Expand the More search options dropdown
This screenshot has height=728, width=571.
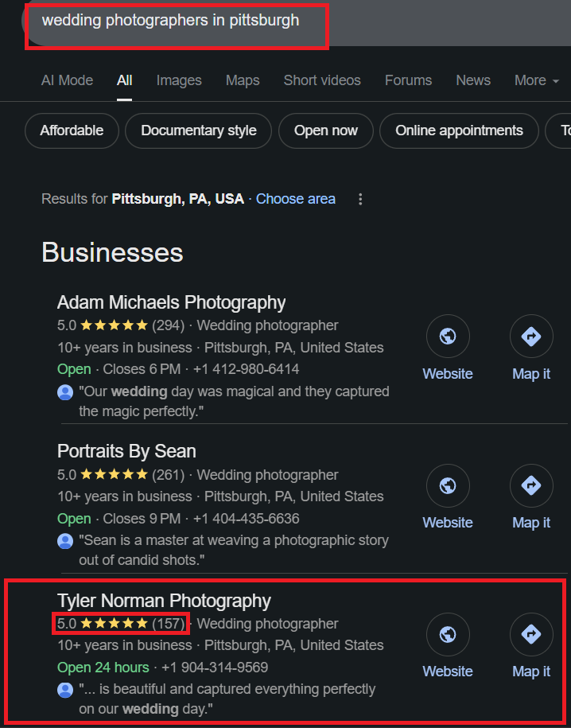(536, 80)
